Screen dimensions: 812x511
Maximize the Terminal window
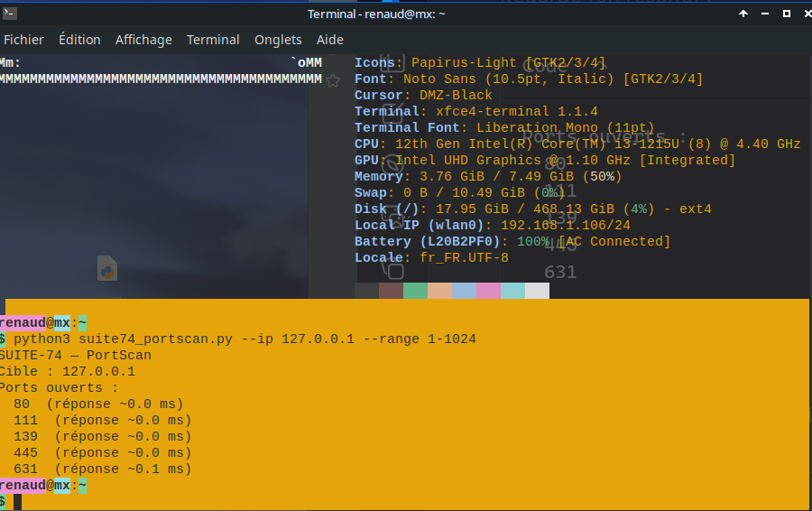point(787,14)
